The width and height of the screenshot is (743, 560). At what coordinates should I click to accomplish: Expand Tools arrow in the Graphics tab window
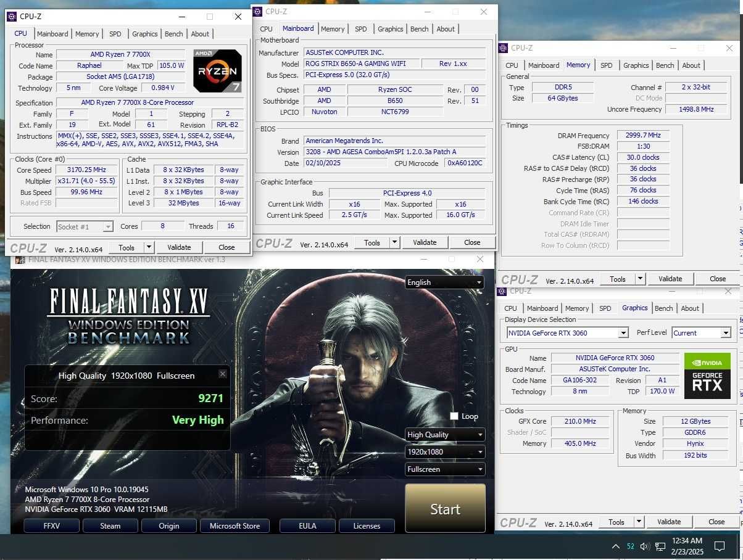click(x=639, y=522)
